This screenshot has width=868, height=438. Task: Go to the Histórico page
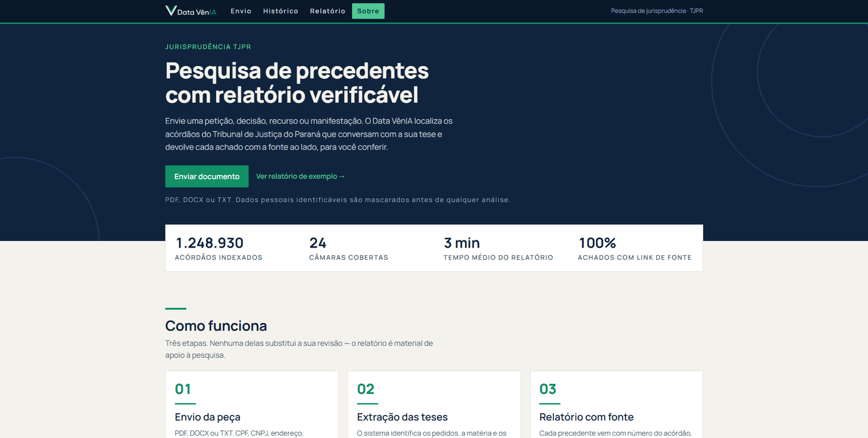pyautogui.click(x=280, y=11)
